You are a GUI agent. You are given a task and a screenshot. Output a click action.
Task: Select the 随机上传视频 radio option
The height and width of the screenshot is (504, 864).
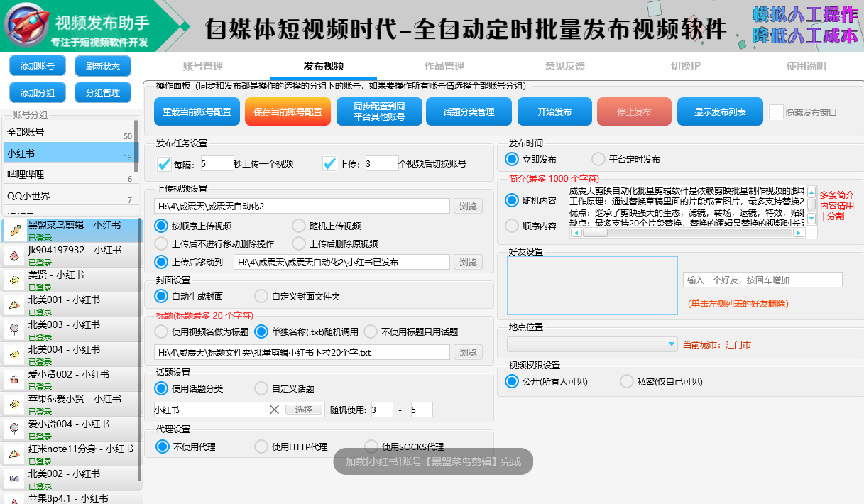pos(299,226)
